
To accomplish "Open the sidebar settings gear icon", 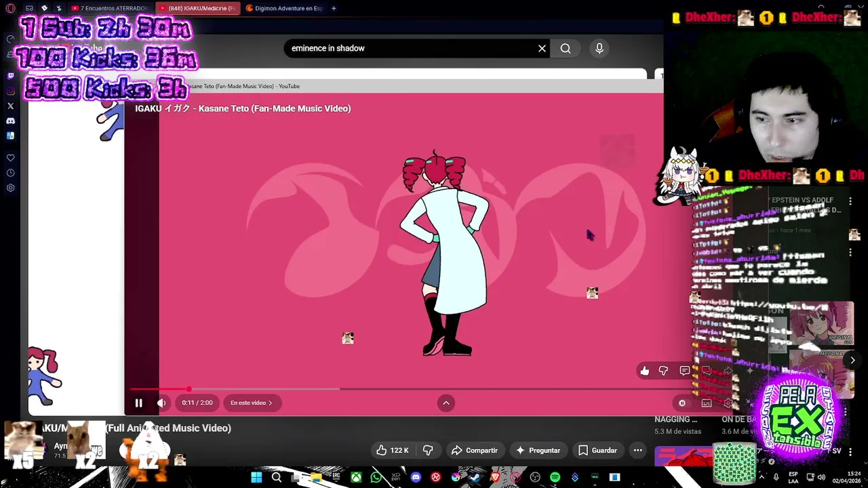I will pos(10,188).
